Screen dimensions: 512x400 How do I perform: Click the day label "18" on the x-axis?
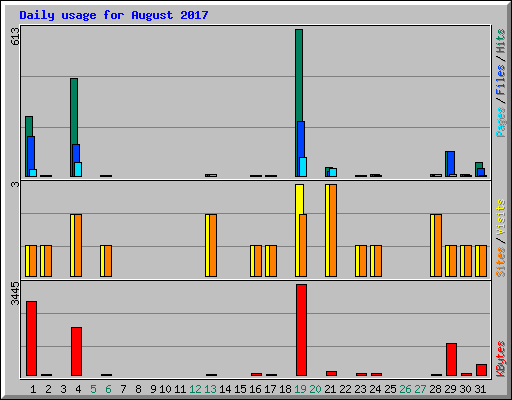click(x=285, y=389)
